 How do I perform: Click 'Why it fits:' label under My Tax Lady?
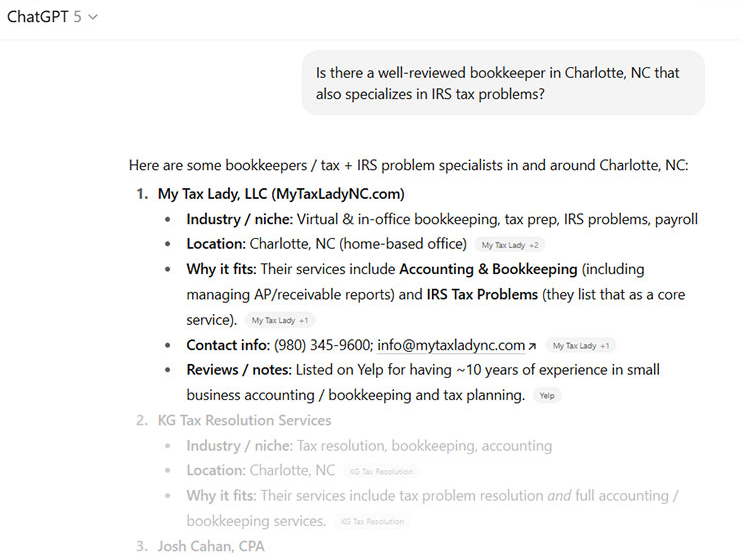pos(221,269)
